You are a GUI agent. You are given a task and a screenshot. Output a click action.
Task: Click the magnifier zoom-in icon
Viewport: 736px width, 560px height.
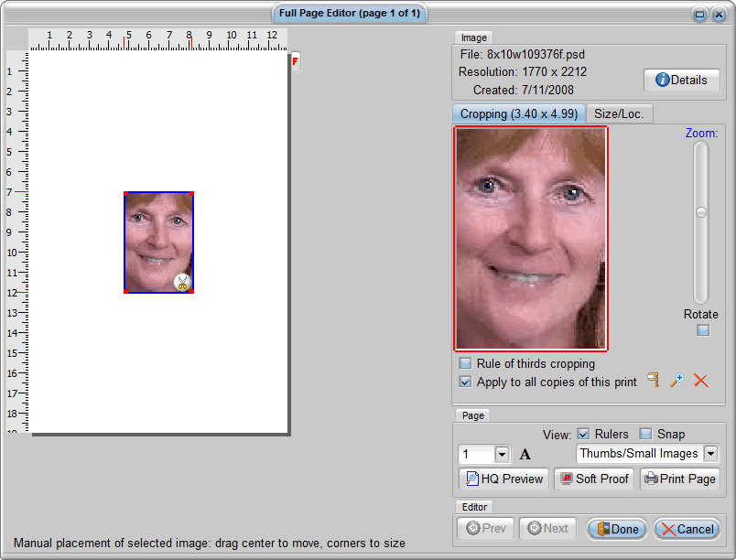(676, 380)
